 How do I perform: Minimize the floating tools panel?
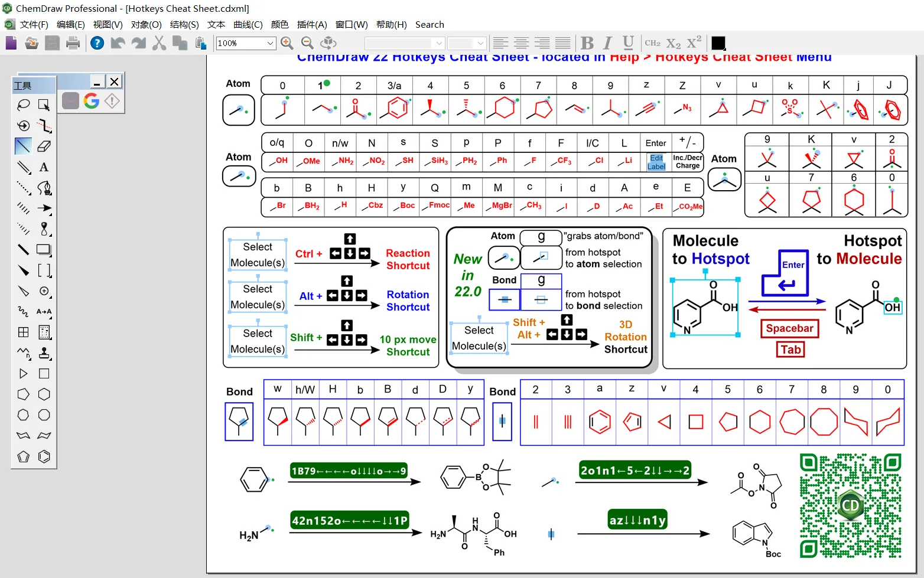tap(97, 81)
